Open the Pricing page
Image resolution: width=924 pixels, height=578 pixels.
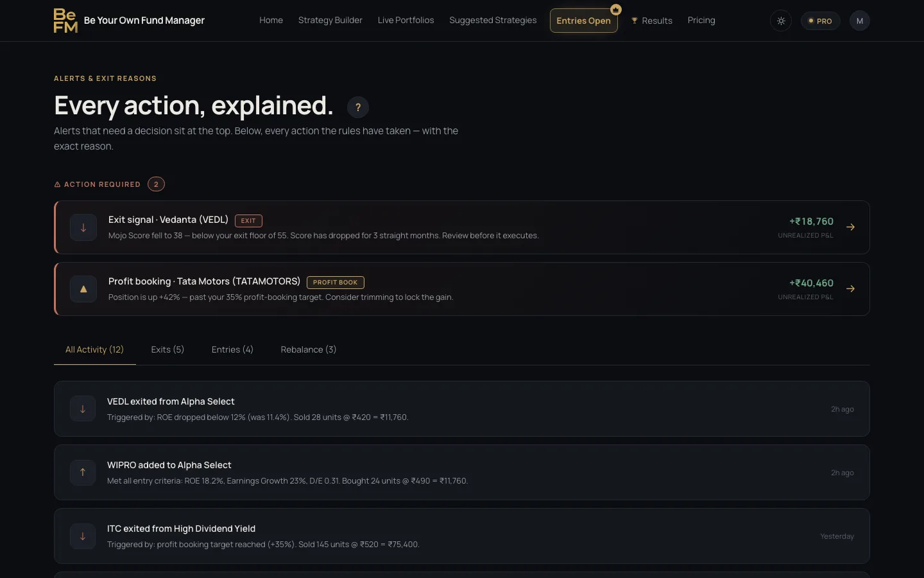[x=701, y=21]
